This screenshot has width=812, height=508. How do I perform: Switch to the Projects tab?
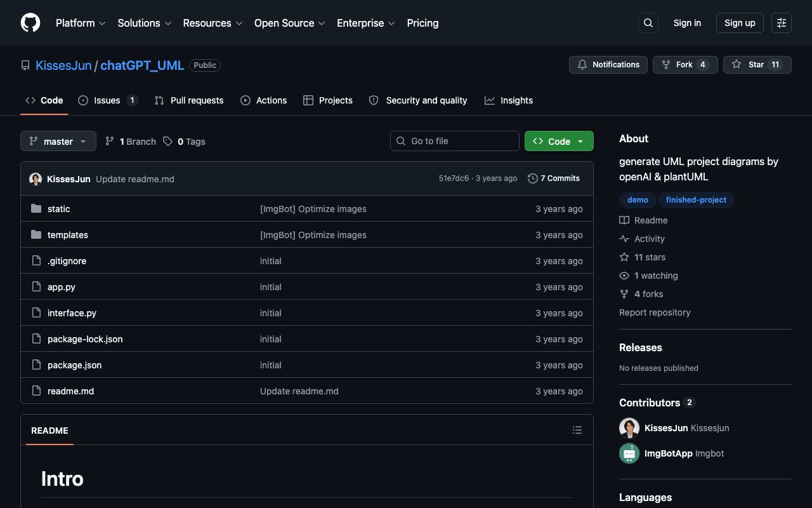pos(328,100)
